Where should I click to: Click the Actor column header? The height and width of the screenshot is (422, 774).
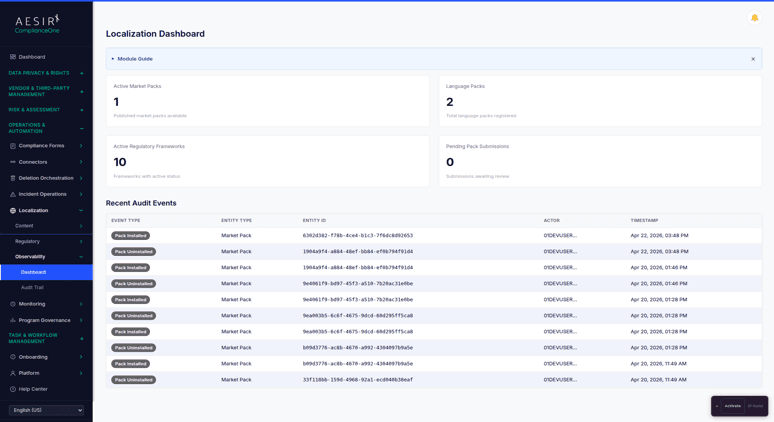point(551,221)
